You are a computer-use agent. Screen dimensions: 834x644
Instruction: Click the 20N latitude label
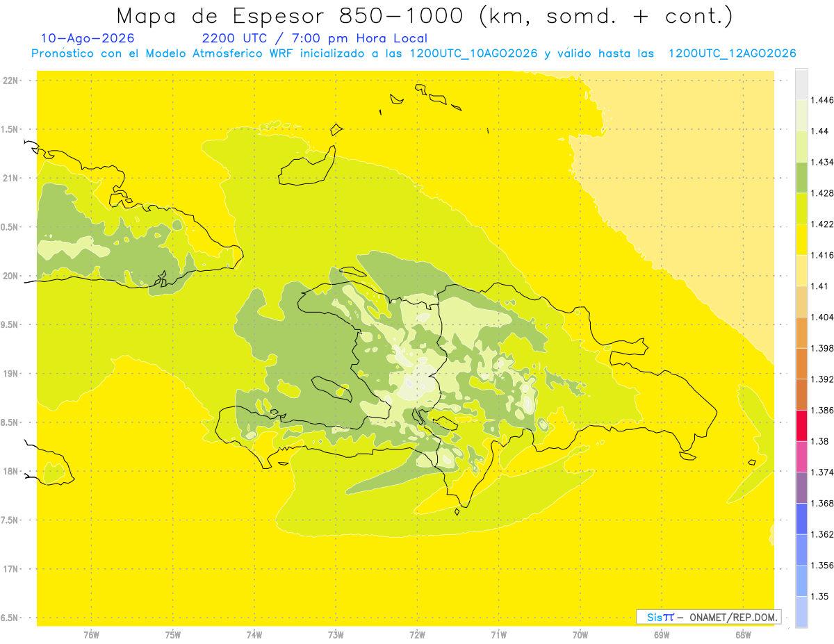10,276
